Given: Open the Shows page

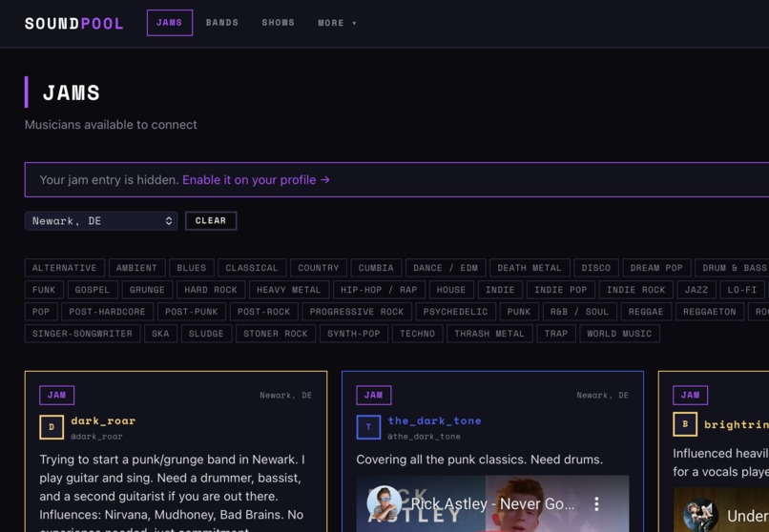Looking at the screenshot, I should pyautogui.click(x=278, y=23).
